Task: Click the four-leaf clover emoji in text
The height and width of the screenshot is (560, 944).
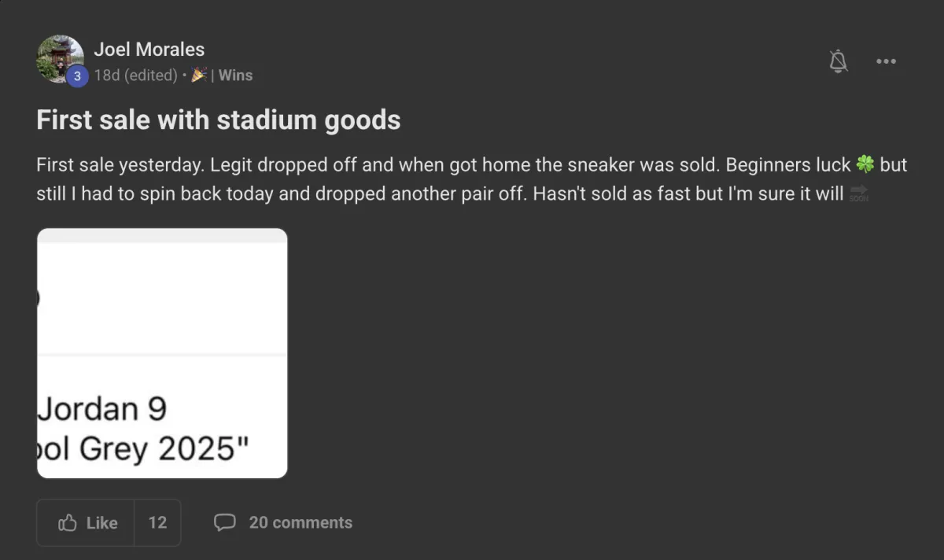Action: coord(865,165)
